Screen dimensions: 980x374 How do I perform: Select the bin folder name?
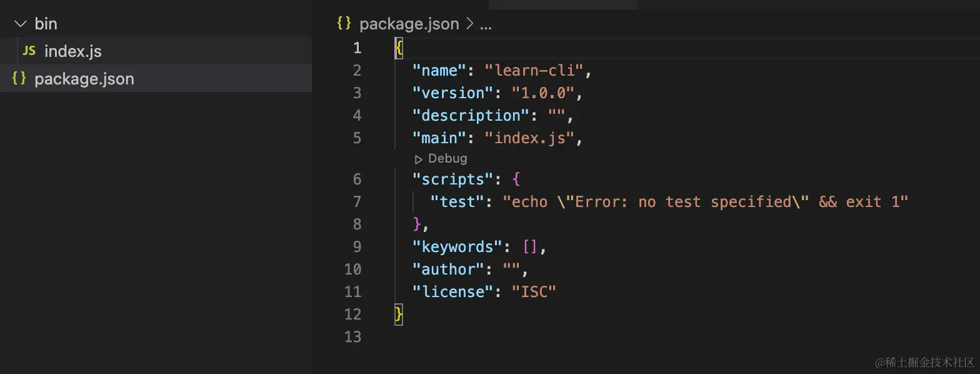[46, 24]
